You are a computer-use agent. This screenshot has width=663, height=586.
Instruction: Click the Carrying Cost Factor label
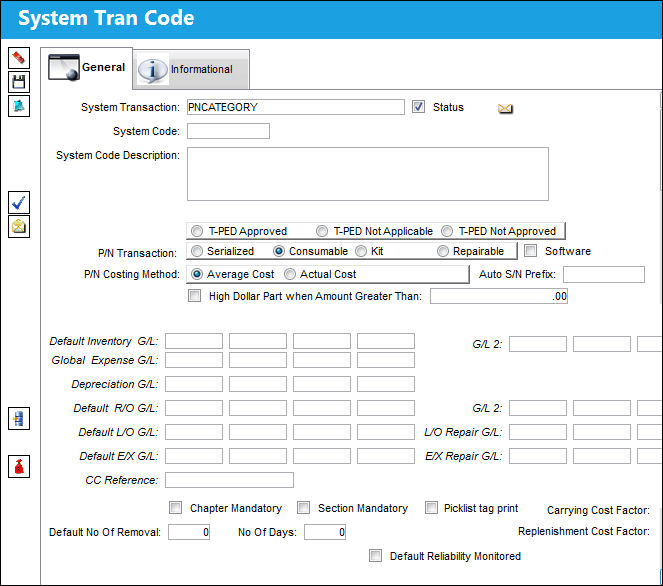pyautogui.click(x=598, y=510)
